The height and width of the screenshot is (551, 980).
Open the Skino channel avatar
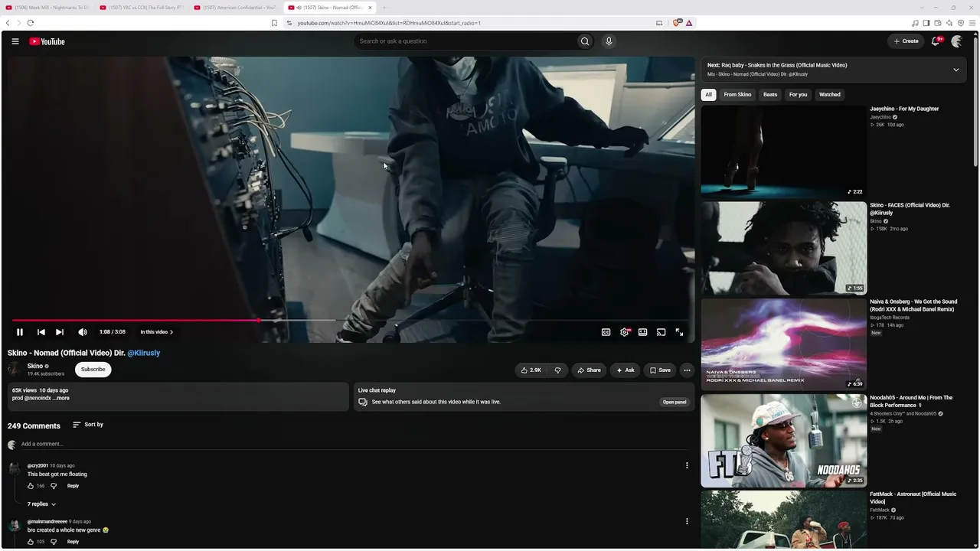pos(15,370)
